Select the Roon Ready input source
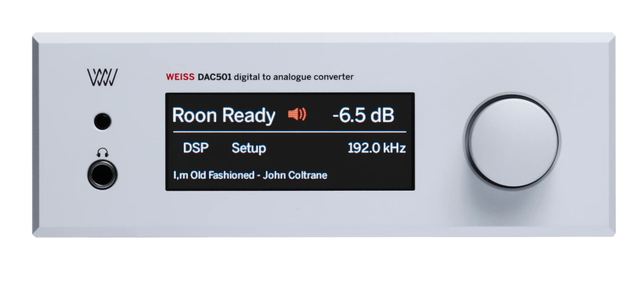Screen dimensions: 644x281 (x=224, y=116)
